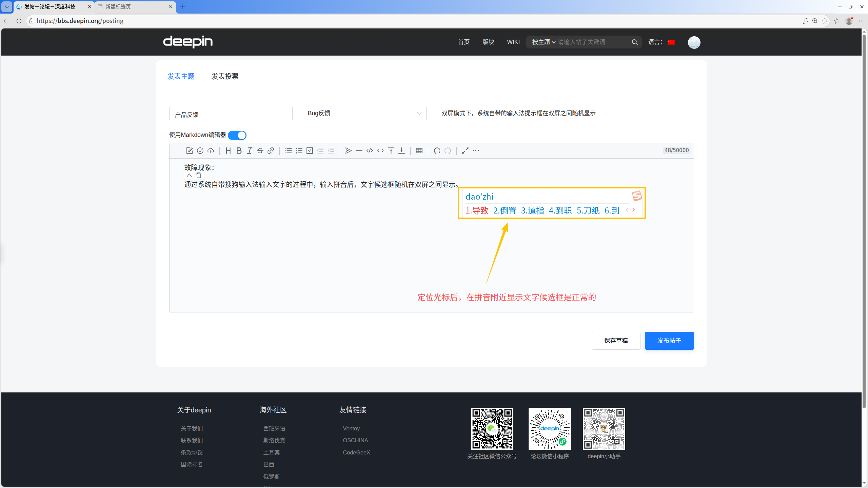
Task: Toggle italic text formatting
Action: coord(249,150)
